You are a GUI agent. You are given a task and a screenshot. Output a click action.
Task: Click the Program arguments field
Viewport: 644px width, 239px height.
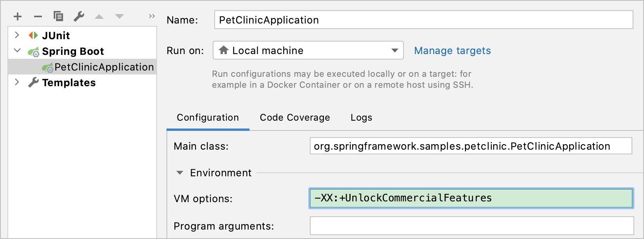(x=472, y=226)
